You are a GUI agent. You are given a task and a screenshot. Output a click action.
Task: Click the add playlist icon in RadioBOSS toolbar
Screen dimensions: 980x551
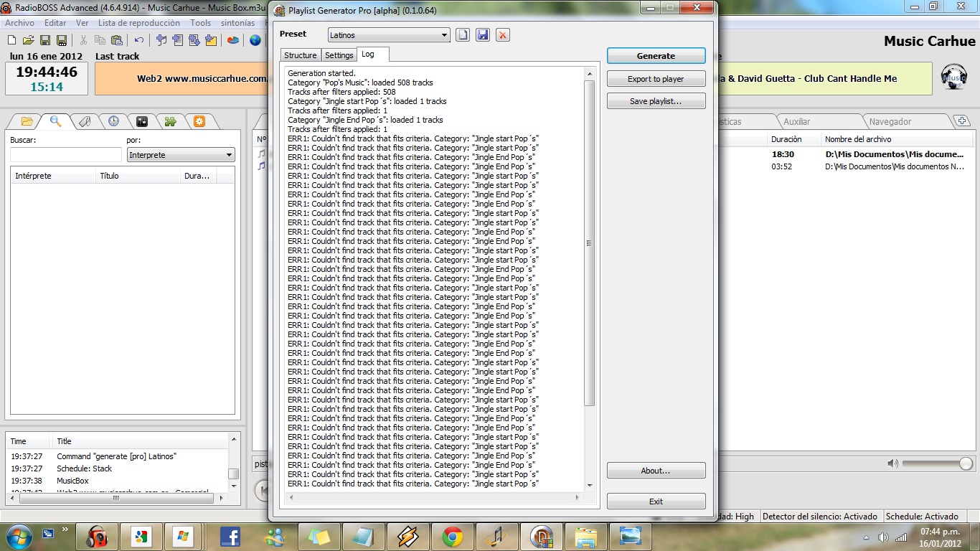[x=177, y=40]
